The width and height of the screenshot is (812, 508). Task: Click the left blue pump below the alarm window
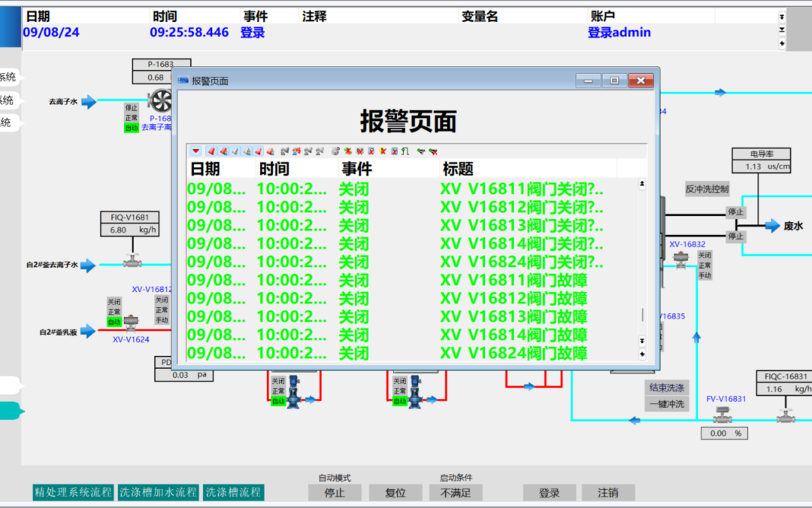[x=294, y=391]
